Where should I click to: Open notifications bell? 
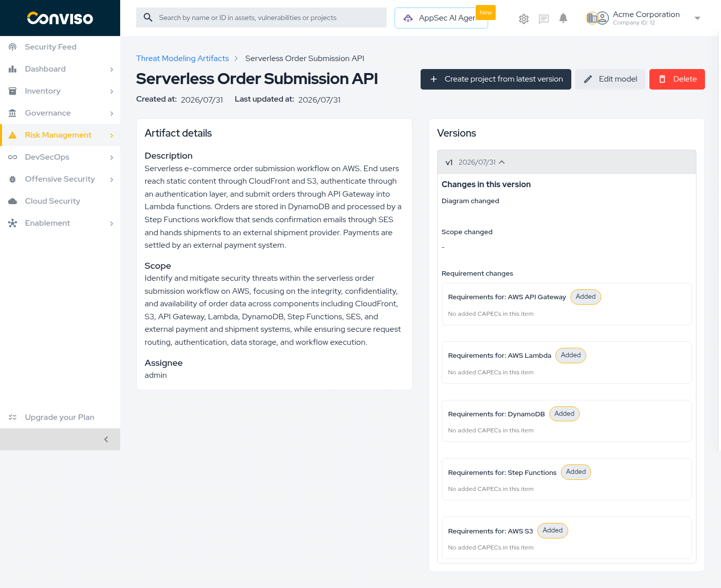coord(563,19)
